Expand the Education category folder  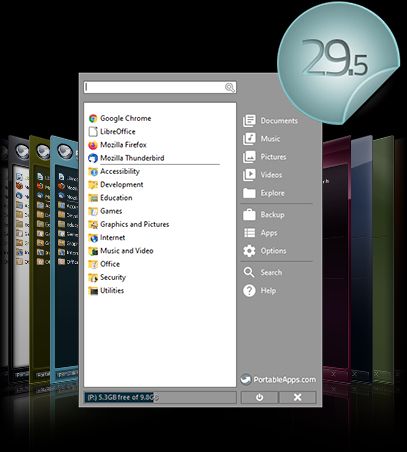110,198
